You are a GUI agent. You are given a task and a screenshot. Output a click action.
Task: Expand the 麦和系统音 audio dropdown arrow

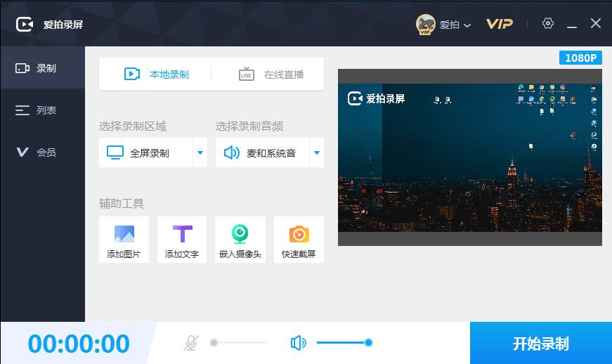316,152
